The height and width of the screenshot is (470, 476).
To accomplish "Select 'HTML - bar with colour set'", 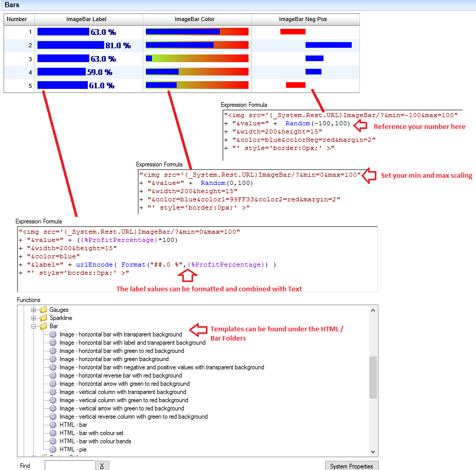I will (x=91, y=433).
